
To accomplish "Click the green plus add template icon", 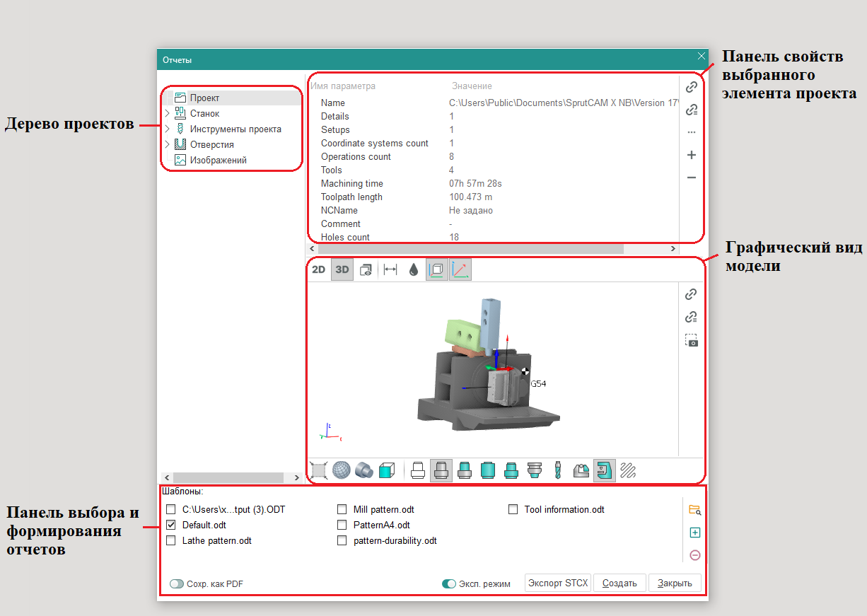I will (x=694, y=533).
